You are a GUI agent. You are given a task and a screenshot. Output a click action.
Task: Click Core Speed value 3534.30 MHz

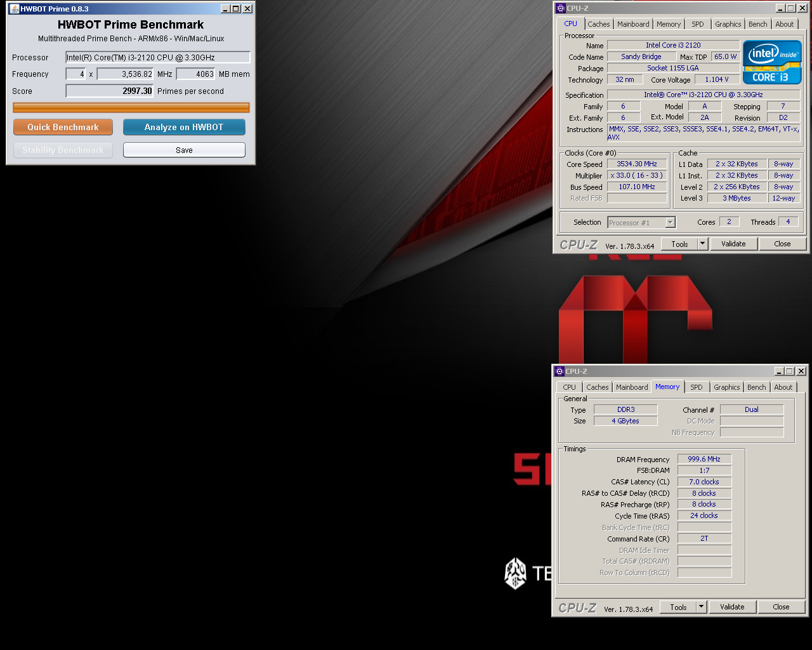(x=637, y=164)
